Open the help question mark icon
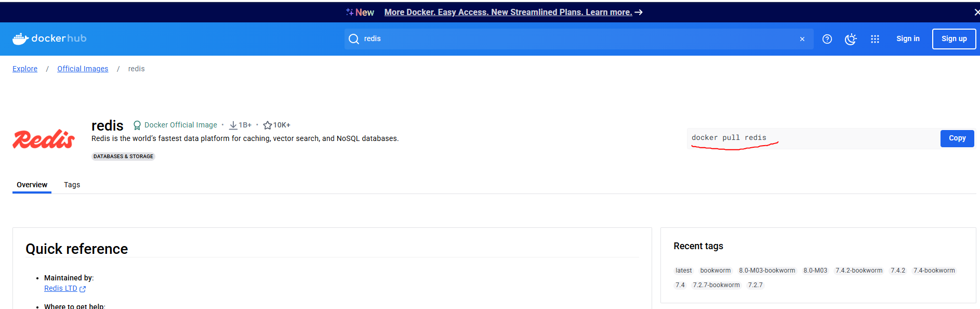The width and height of the screenshot is (980, 309). [x=827, y=39]
